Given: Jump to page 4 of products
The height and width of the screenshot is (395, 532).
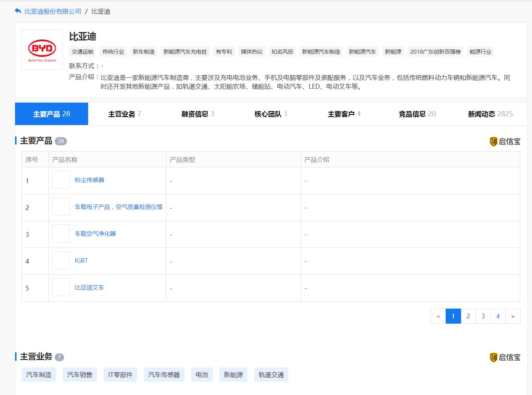Looking at the screenshot, I should coord(498,316).
